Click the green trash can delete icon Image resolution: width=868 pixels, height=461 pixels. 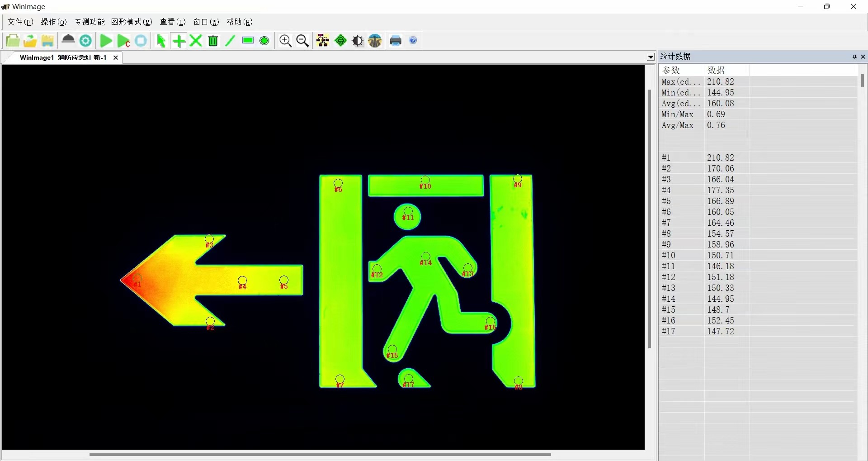click(213, 41)
